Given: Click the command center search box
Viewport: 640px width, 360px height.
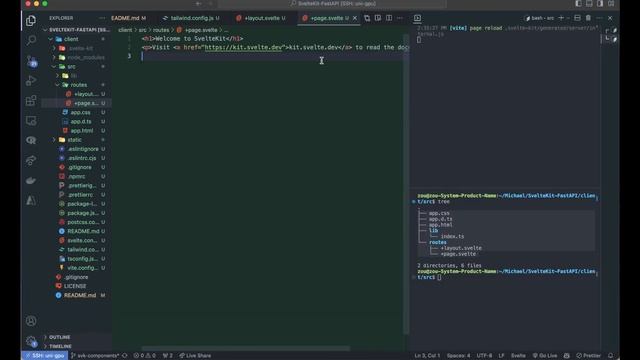Looking at the screenshot, I should (x=333, y=4).
